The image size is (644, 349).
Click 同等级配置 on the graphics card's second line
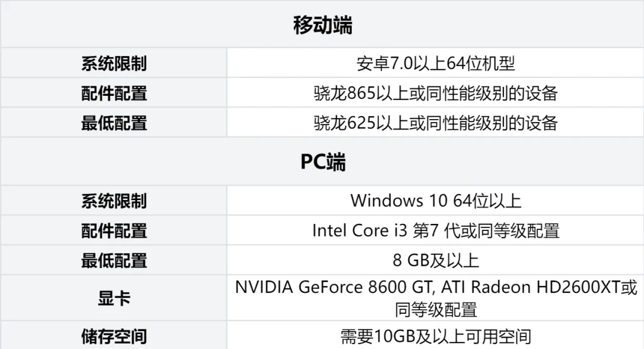tap(435, 310)
